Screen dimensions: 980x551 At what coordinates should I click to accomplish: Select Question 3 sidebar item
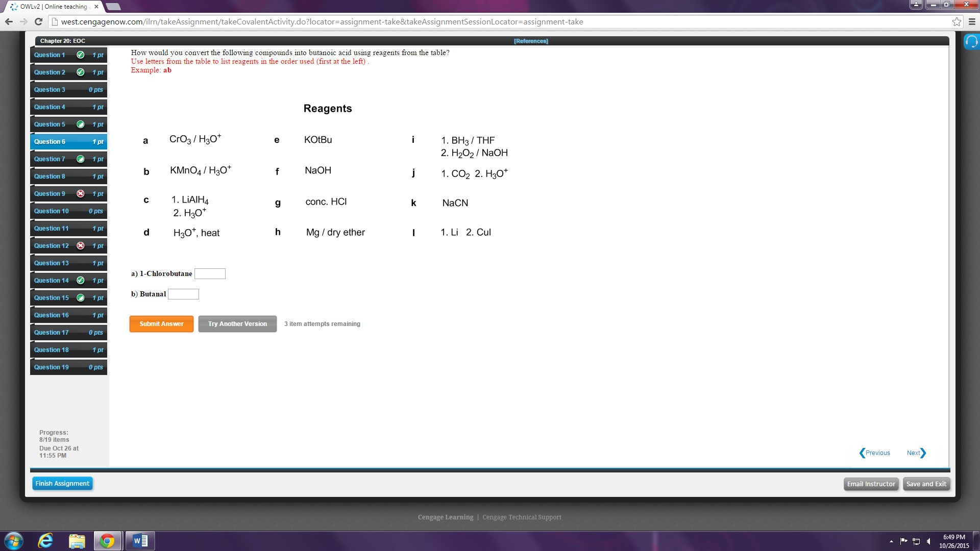(68, 89)
